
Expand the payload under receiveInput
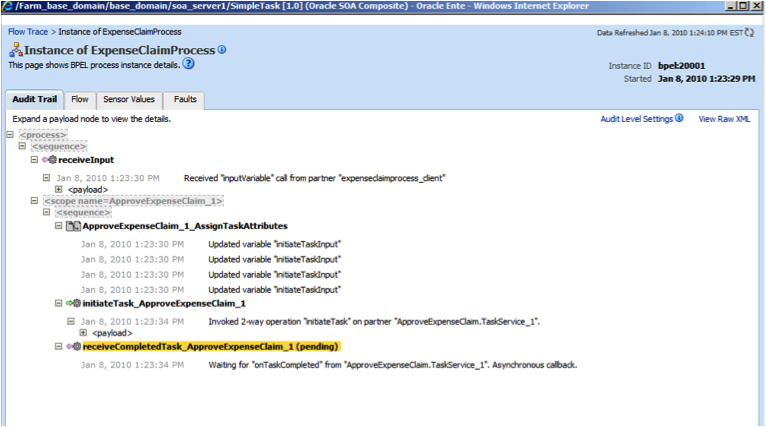pyautogui.click(x=59, y=189)
